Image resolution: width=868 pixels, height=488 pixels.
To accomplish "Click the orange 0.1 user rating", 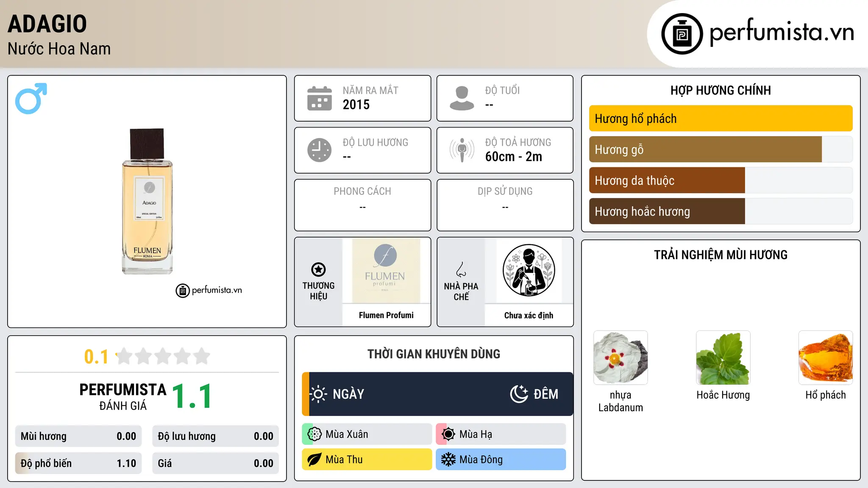I will (x=96, y=357).
